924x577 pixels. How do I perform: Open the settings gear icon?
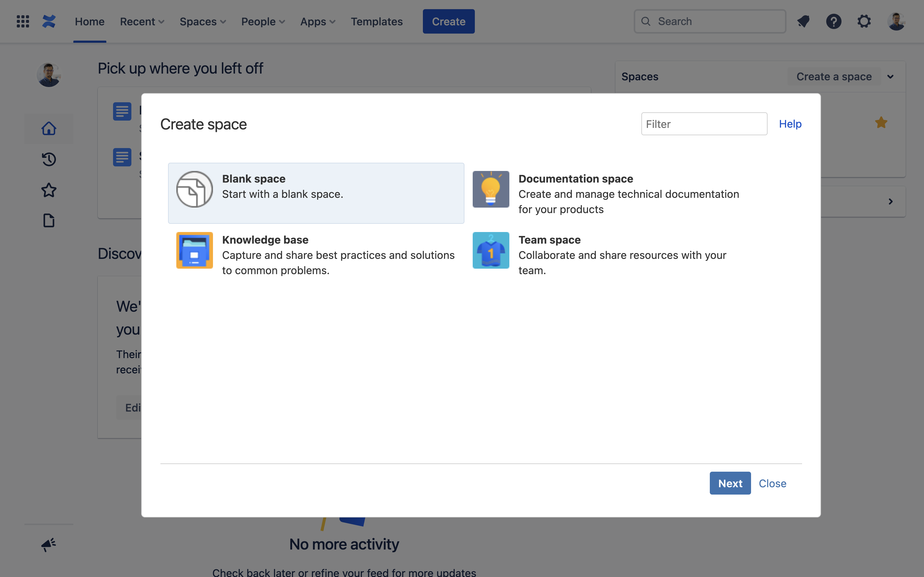coord(864,21)
